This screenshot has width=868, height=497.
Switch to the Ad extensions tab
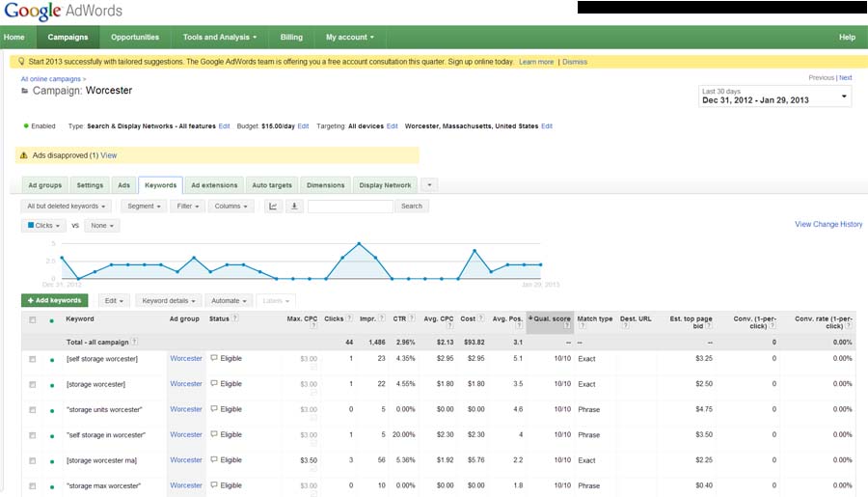[x=214, y=185]
